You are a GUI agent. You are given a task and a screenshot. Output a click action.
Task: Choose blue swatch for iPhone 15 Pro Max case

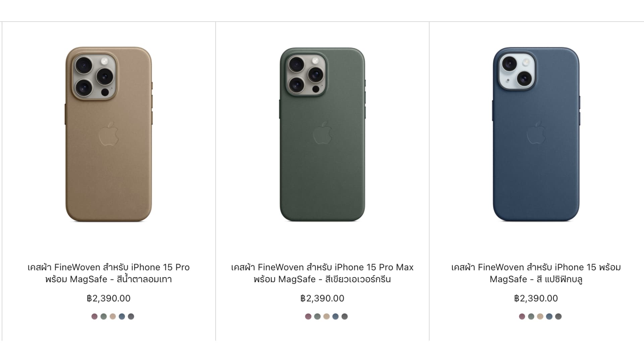(335, 316)
